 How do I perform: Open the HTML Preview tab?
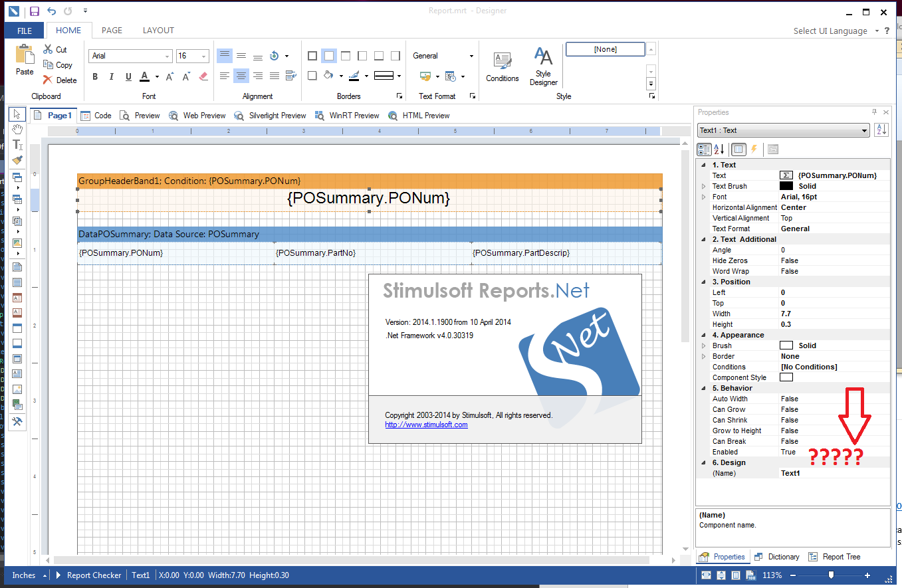419,116
